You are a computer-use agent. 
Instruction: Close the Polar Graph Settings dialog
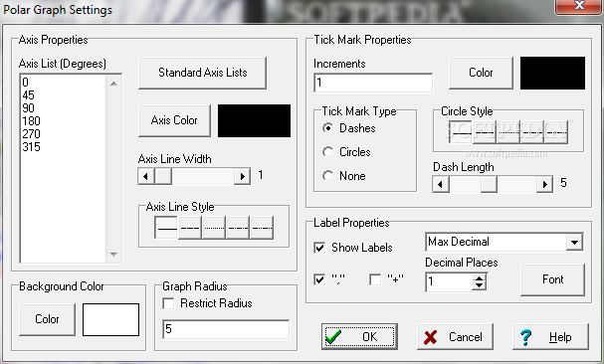[579, 5]
